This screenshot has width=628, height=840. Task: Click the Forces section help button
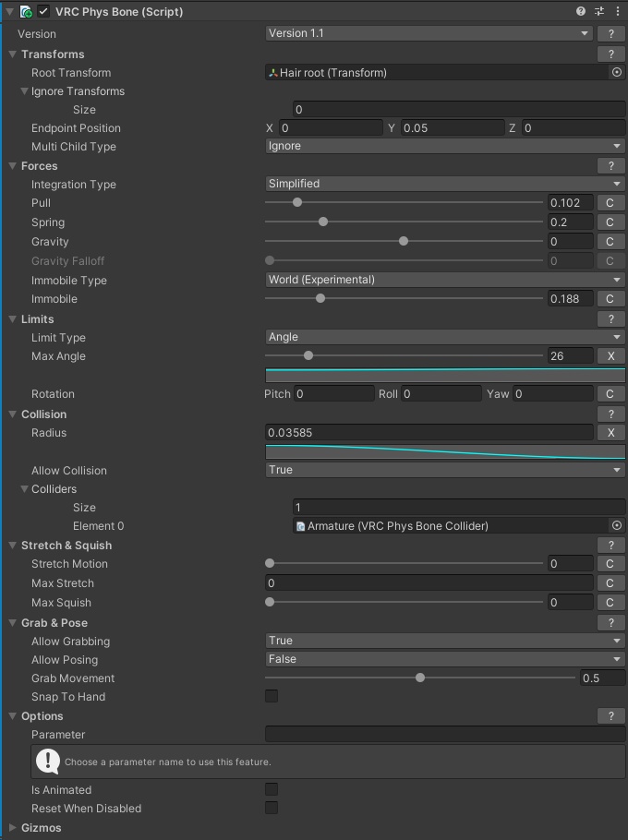point(610,166)
